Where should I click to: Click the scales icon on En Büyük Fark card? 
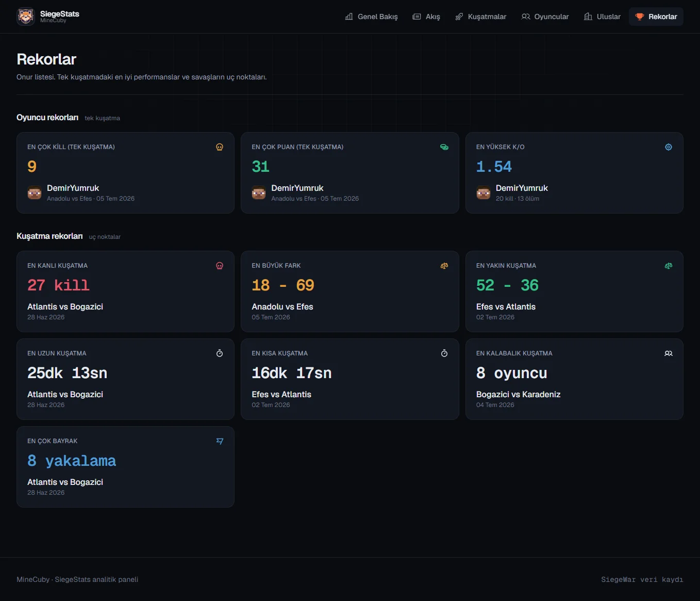(x=444, y=266)
